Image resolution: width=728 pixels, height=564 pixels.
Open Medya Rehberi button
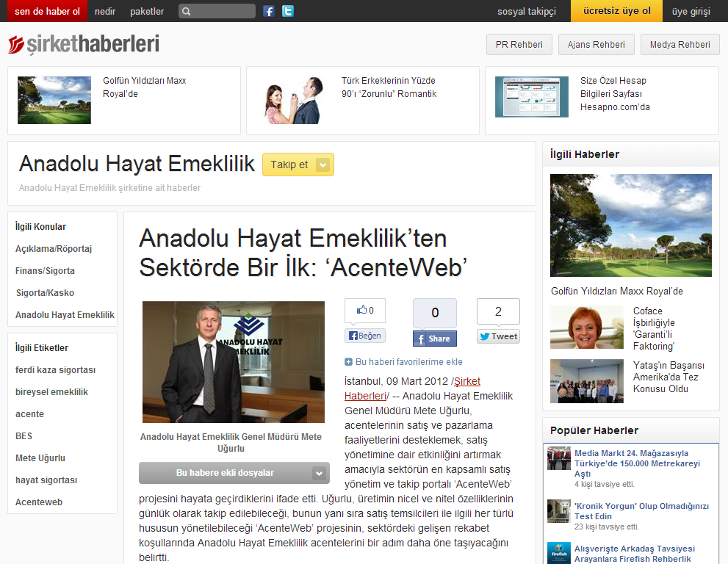click(x=680, y=45)
